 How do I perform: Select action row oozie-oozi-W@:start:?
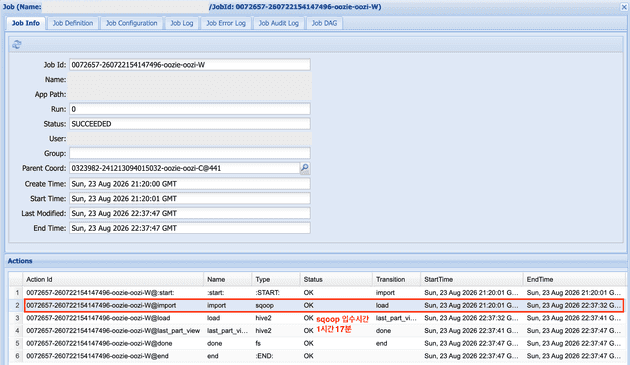coord(317,293)
